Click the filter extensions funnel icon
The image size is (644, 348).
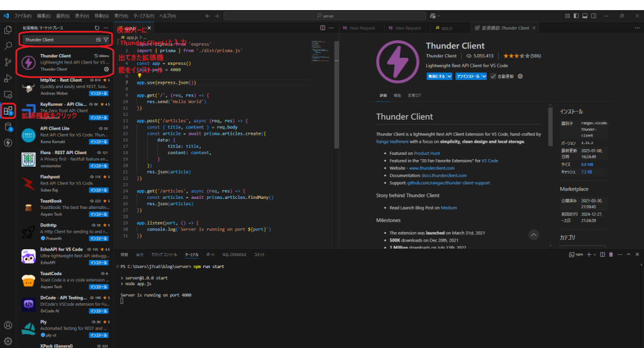pos(106,40)
